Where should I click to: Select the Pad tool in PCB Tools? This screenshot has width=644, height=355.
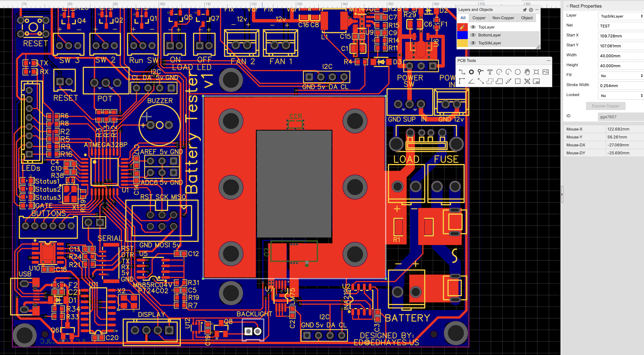tap(471, 72)
